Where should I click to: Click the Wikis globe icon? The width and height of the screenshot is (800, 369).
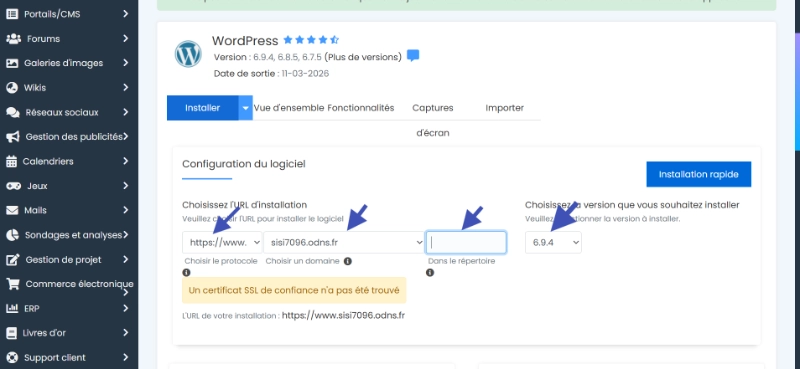click(12, 87)
